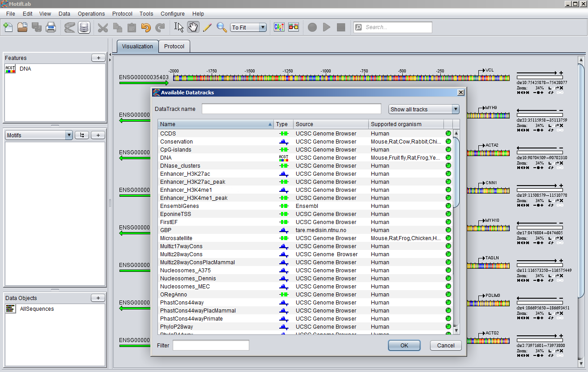Close the Available Datatracks dialog

pos(461,93)
